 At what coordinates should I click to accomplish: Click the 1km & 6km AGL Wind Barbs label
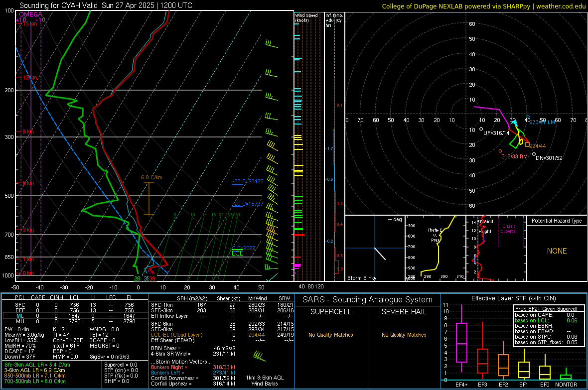(x=265, y=381)
